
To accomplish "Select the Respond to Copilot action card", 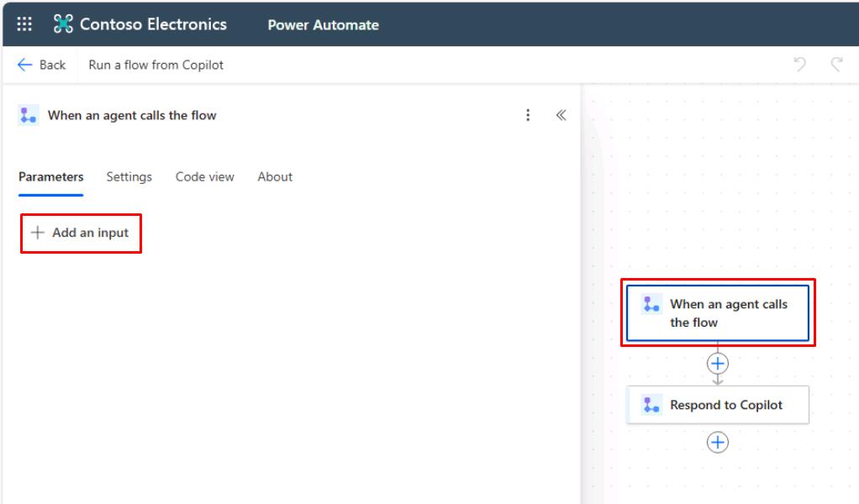I will [726, 405].
